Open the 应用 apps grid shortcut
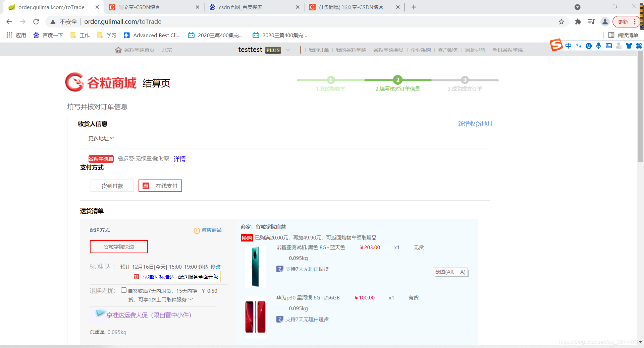This screenshot has height=348, width=644. pos(16,35)
